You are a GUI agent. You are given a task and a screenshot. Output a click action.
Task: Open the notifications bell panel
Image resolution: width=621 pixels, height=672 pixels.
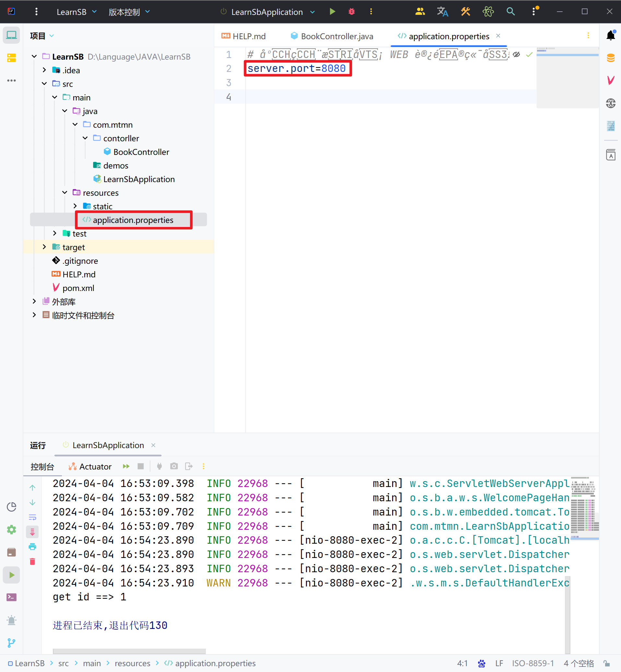610,35
